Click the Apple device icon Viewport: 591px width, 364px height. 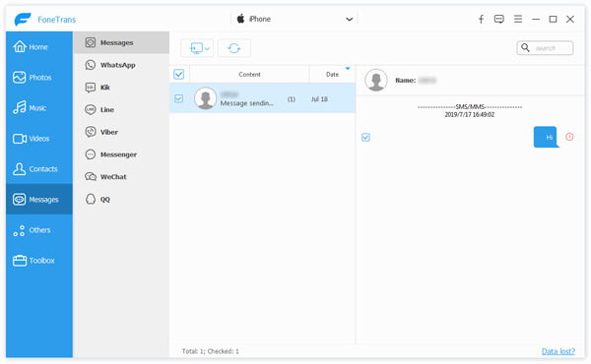click(x=240, y=19)
